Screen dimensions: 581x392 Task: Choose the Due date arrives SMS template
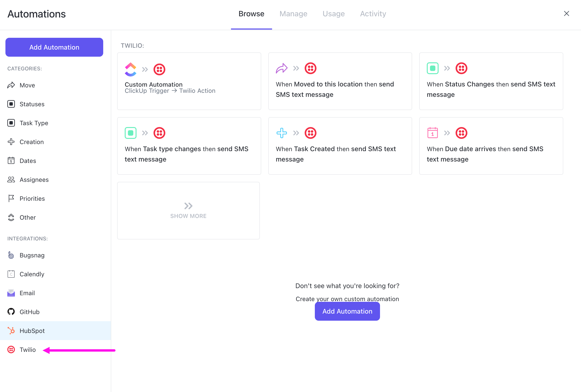tap(491, 146)
